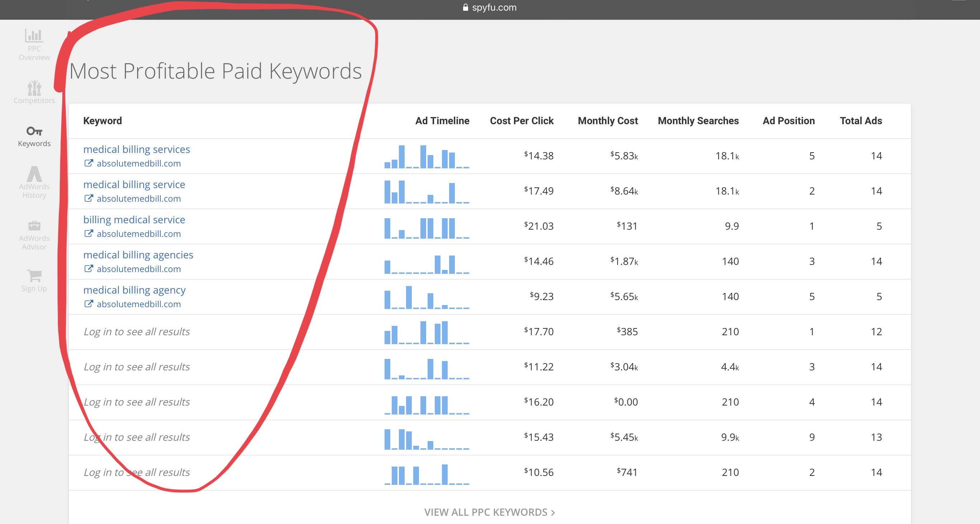The image size is (980, 524).
Task: Click external link icon under medical billing services
Action: (88, 163)
